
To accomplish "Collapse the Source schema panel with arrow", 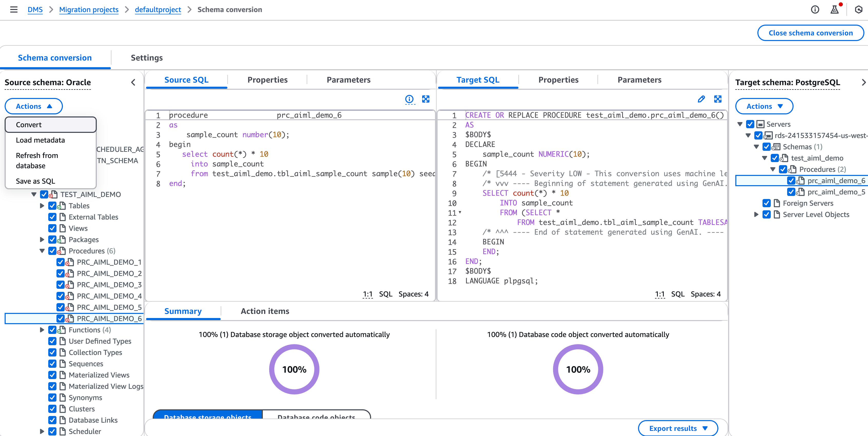I will (133, 83).
